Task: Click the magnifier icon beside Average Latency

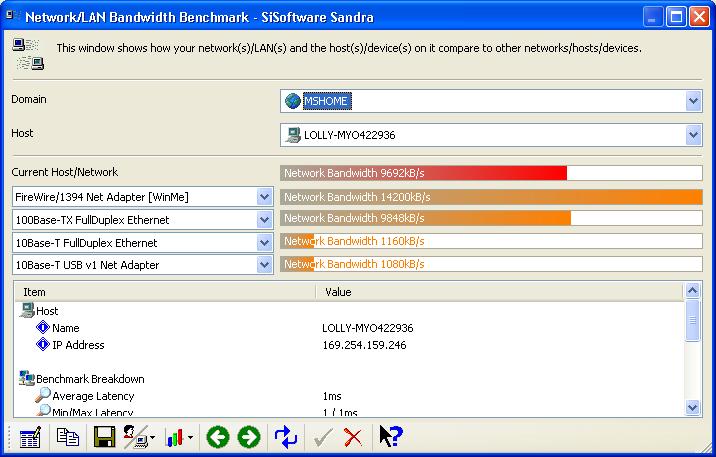Action: (x=42, y=395)
